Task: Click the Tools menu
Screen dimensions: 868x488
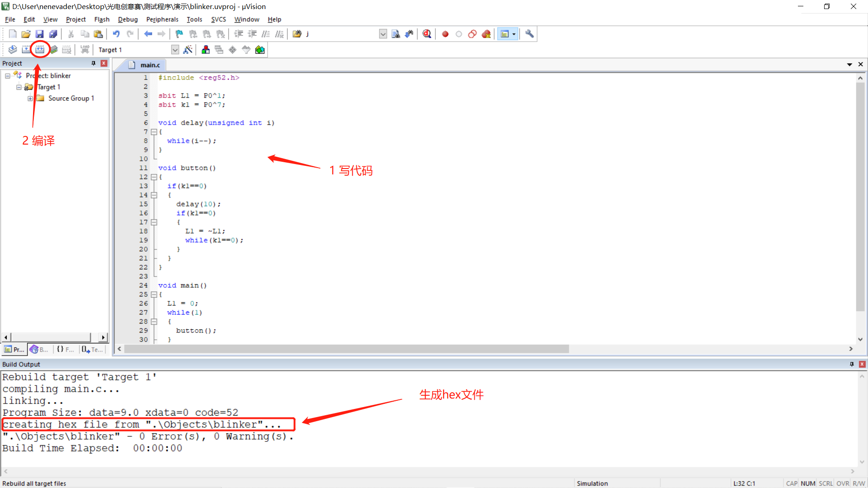Action: 194,19
